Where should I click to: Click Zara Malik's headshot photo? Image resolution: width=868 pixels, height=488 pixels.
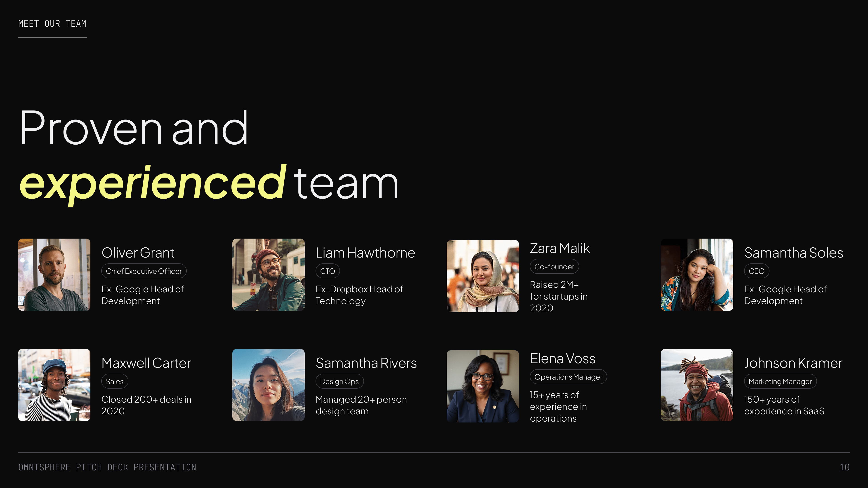483,276
